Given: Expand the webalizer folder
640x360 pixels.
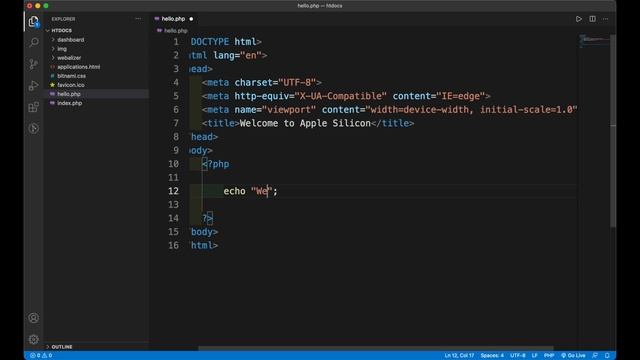Looking at the screenshot, I should tap(69, 58).
